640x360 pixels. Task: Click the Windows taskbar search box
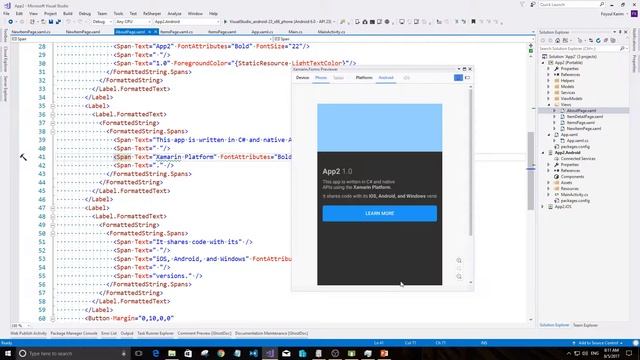tap(73, 353)
